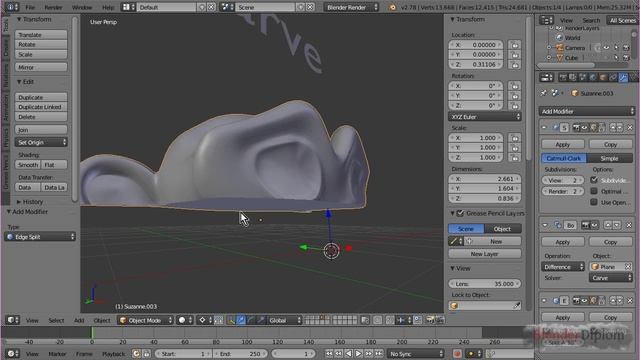640x360 pixels.
Task: Open the Object Mode dropdown
Action: click(x=146, y=320)
